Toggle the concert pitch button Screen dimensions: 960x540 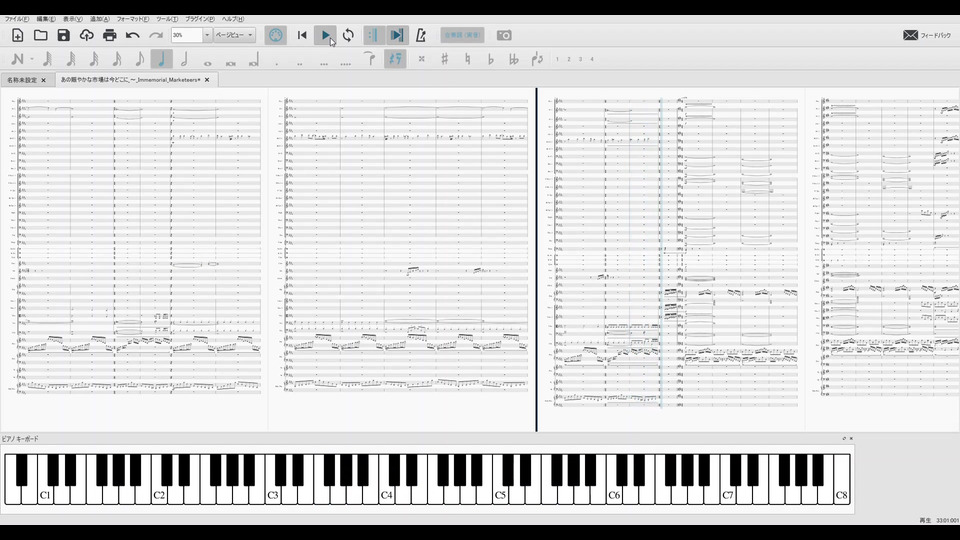click(462, 36)
